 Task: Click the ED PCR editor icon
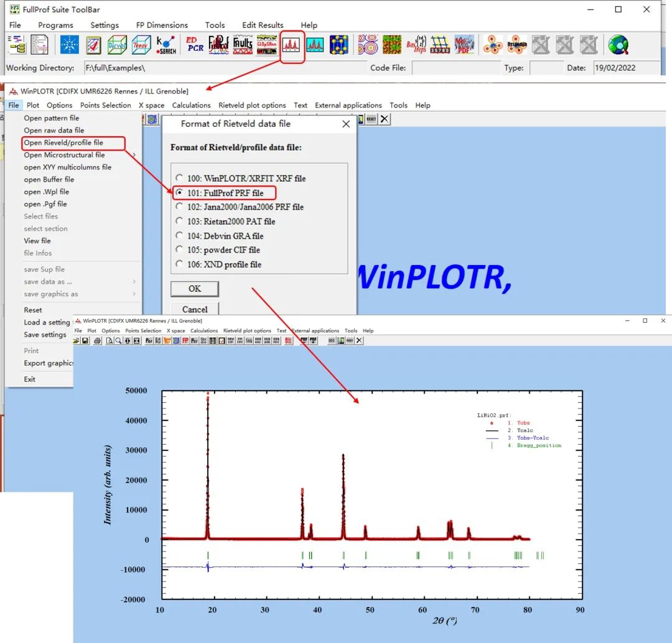pos(195,45)
